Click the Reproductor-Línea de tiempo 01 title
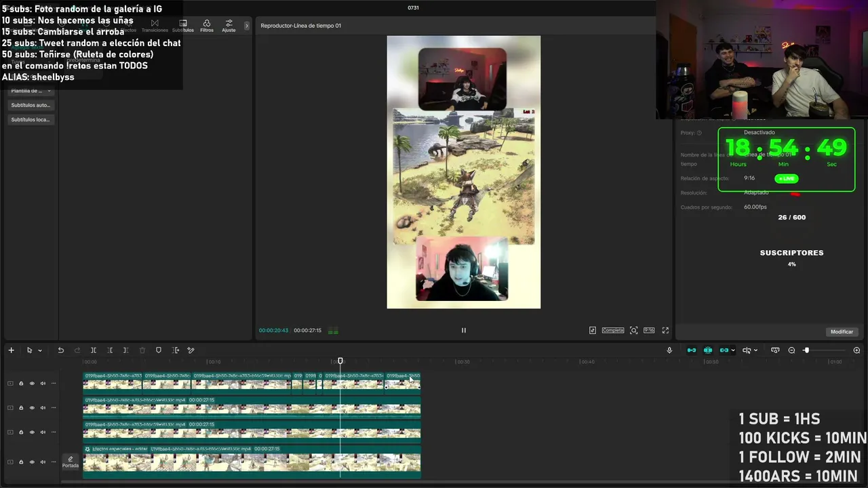868x488 pixels. (301, 26)
